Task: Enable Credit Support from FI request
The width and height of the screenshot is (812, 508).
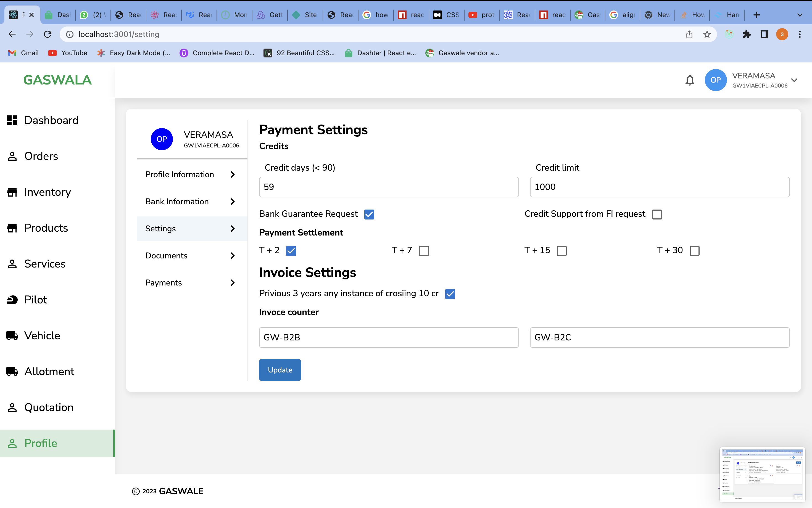Action: (x=657, y=214)
